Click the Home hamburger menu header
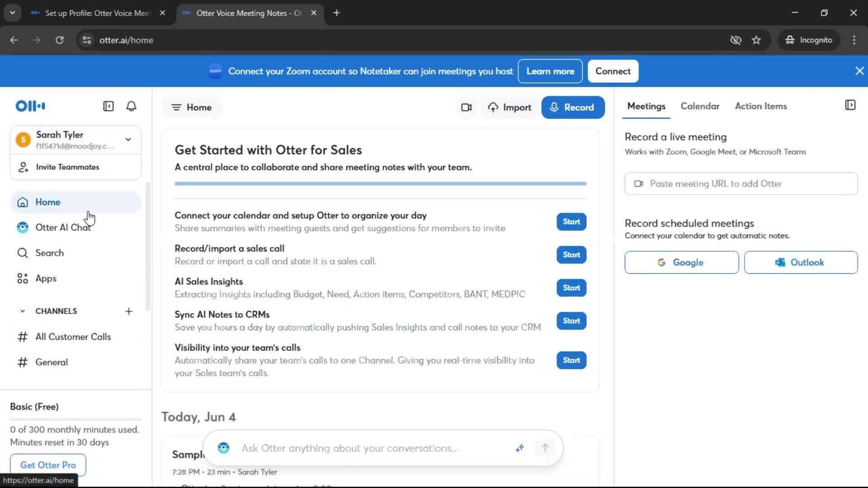 192,108
